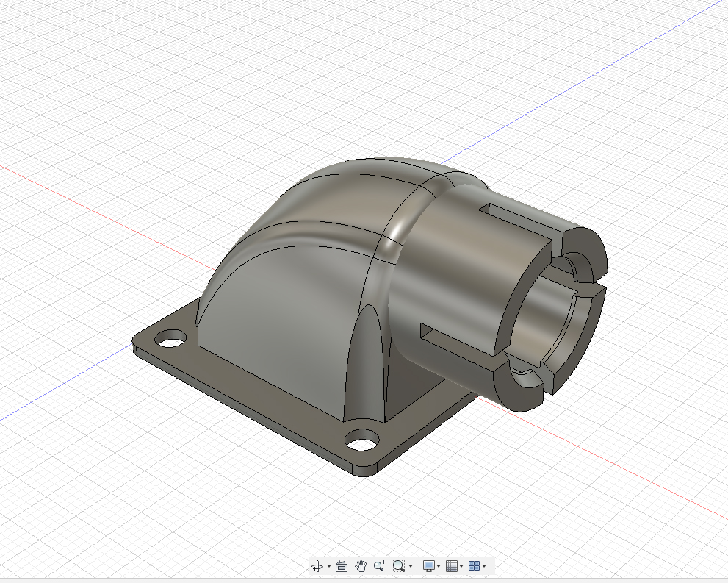
Task: Expand the Viewports dropdown arrow
Action: [484, 566]
